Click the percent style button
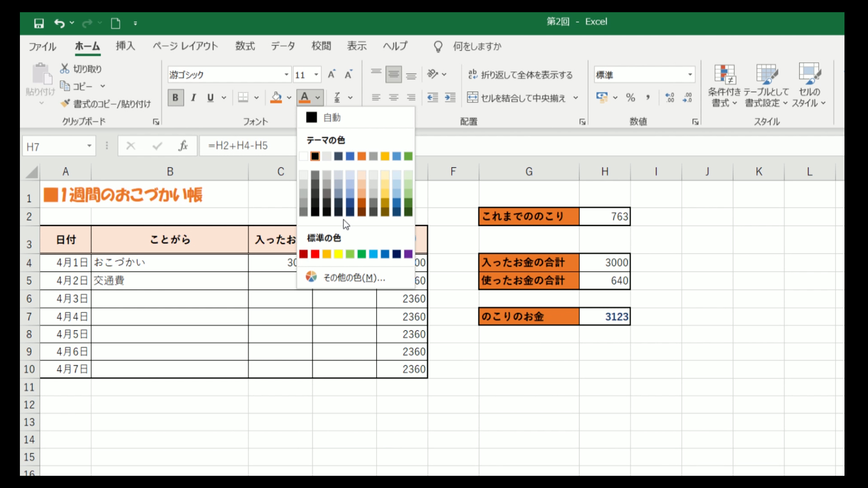The height and width of the screenshot is (488, 868). coord(631,97)
